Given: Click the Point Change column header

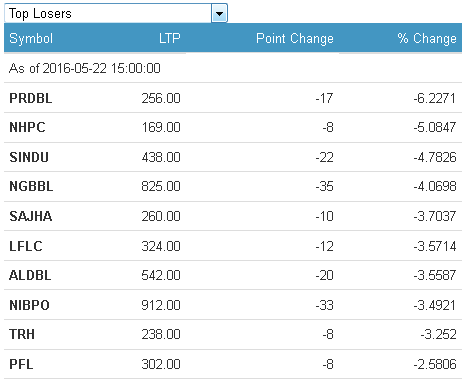Looking at the screenshot, I should click(x=295, y=38).
